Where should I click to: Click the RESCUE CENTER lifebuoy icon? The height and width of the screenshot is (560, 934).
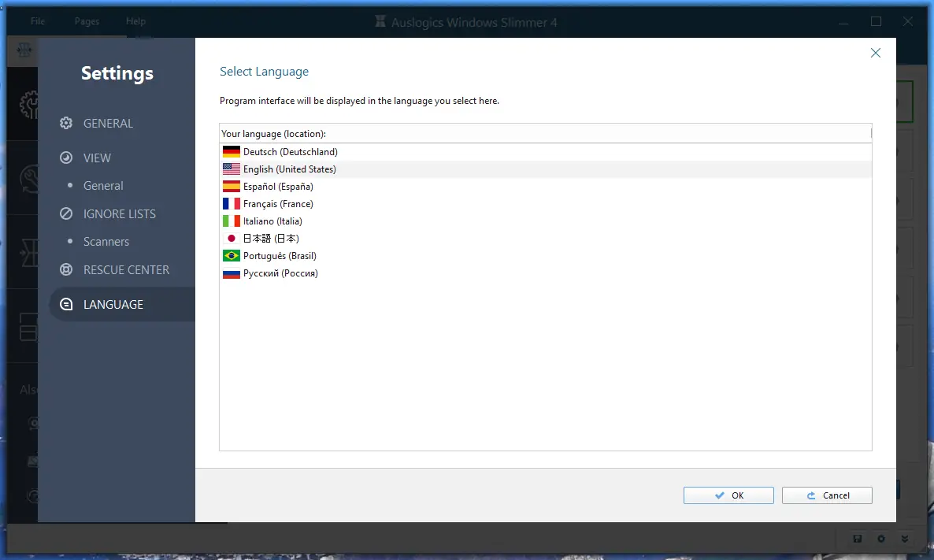pyautogui.click(x=65, y=269)
